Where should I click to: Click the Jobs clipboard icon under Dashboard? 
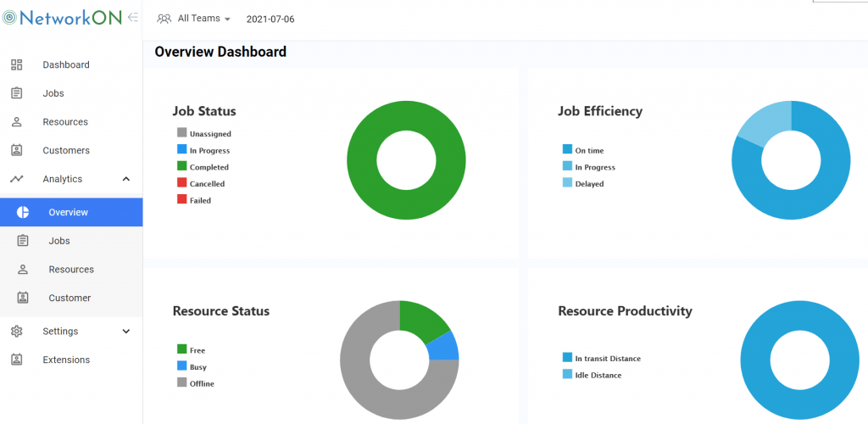[16, 93]
